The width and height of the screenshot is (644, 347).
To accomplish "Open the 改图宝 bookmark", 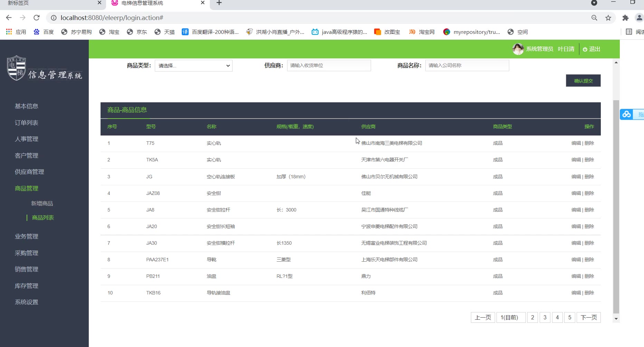I will point(387,32).
